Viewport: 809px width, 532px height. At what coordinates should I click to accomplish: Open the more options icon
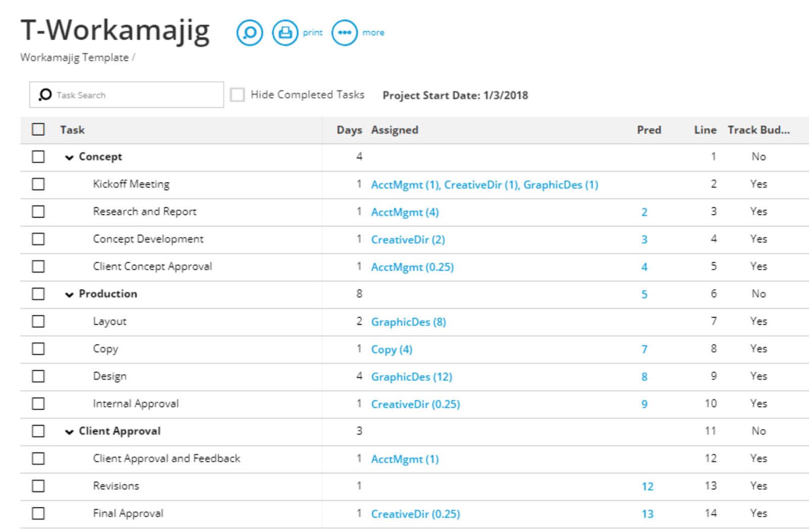pyautogui.click(x=344, y=32)
